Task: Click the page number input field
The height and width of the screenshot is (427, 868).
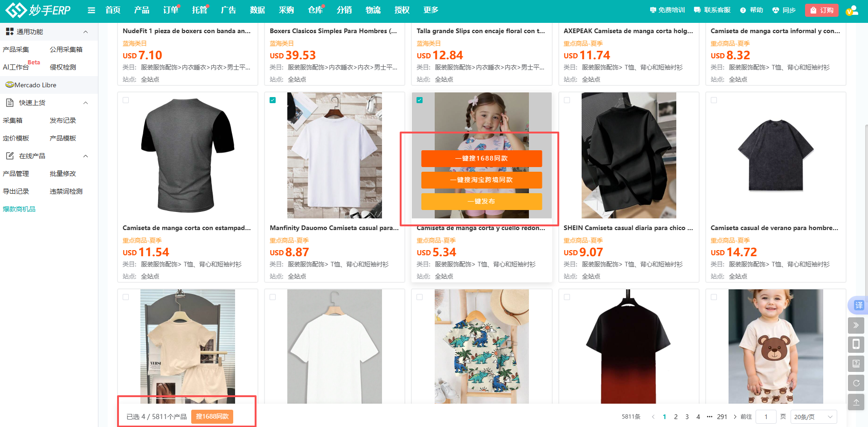Action: coord(765,417)
